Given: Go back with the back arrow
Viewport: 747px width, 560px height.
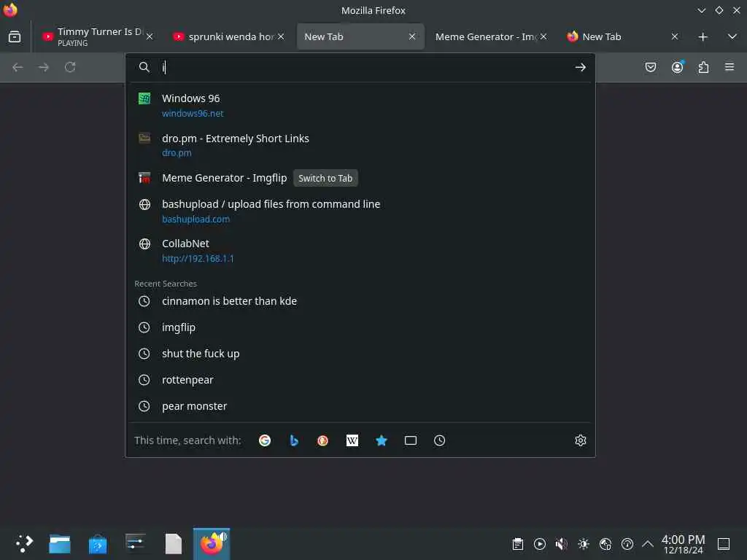Looking at the screenshot, I should coord(18,67).
